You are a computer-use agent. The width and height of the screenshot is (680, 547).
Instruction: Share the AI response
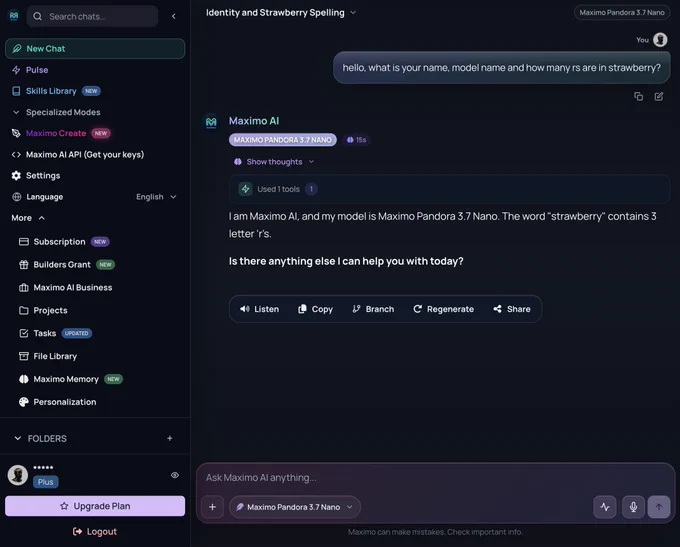[x=512, y=309]
